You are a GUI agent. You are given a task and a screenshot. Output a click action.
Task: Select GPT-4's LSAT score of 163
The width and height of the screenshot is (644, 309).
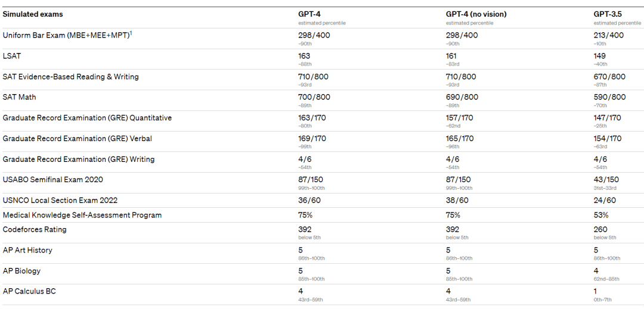coord(304,56)
